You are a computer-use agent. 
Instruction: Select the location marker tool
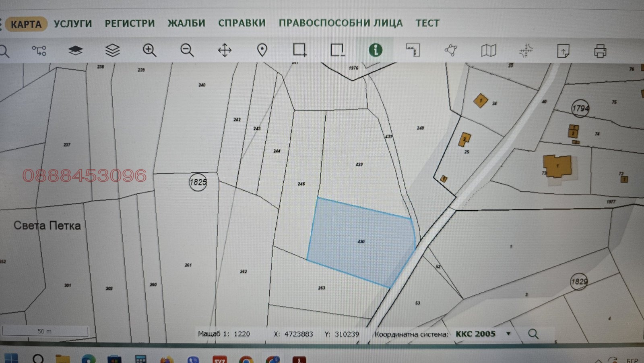262,50
